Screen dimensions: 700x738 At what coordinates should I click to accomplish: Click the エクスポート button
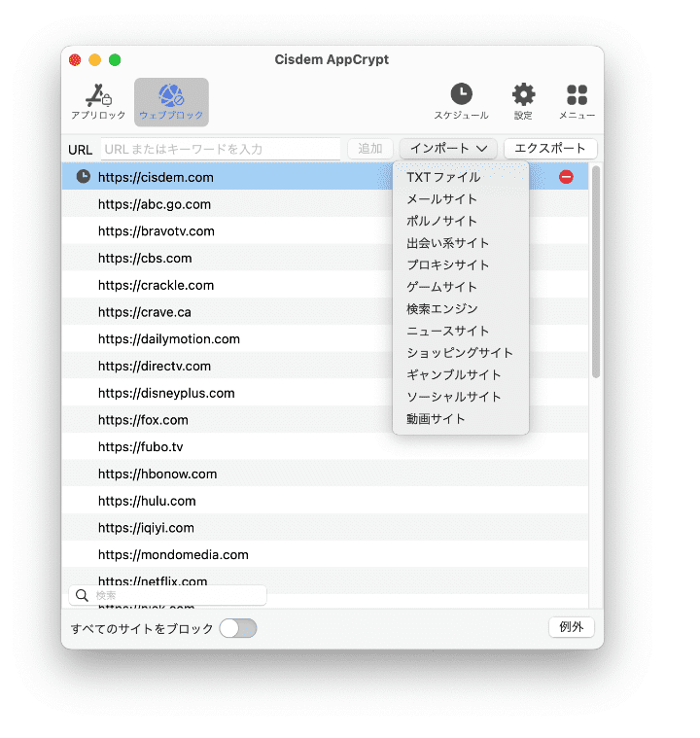[x=550, y=149]
